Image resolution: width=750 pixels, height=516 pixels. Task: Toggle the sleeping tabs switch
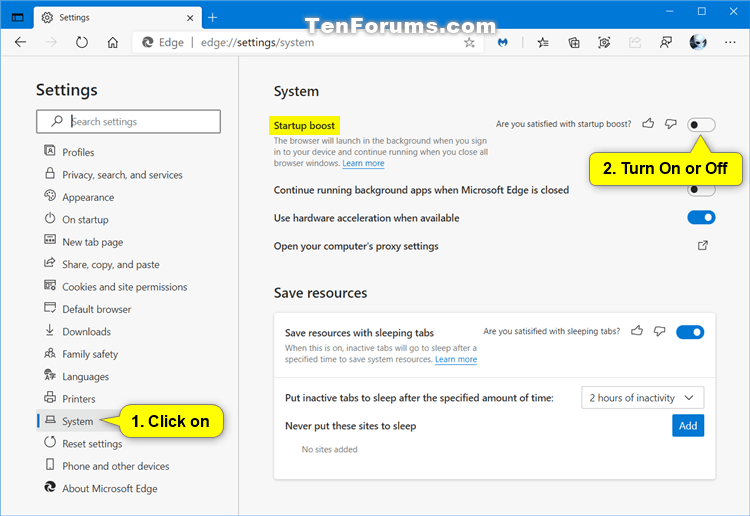point(690,332)
